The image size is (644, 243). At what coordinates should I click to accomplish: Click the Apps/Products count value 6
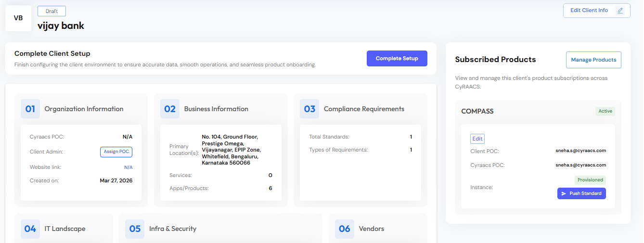click(270, 188)
